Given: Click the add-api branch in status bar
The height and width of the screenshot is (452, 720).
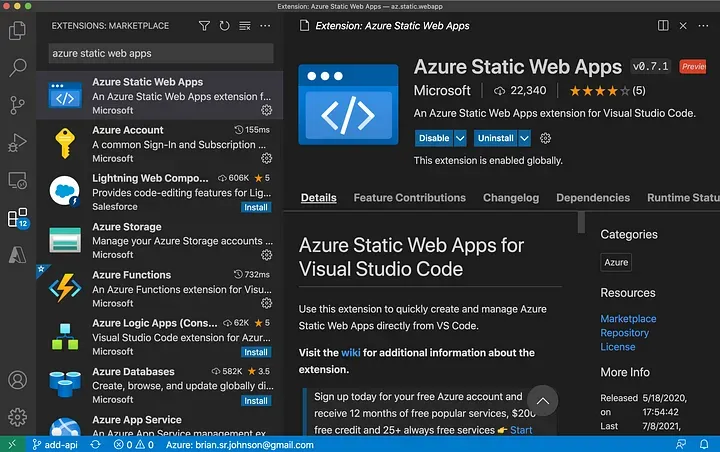Looking at the screenshot, I should (x=55, y=444).
